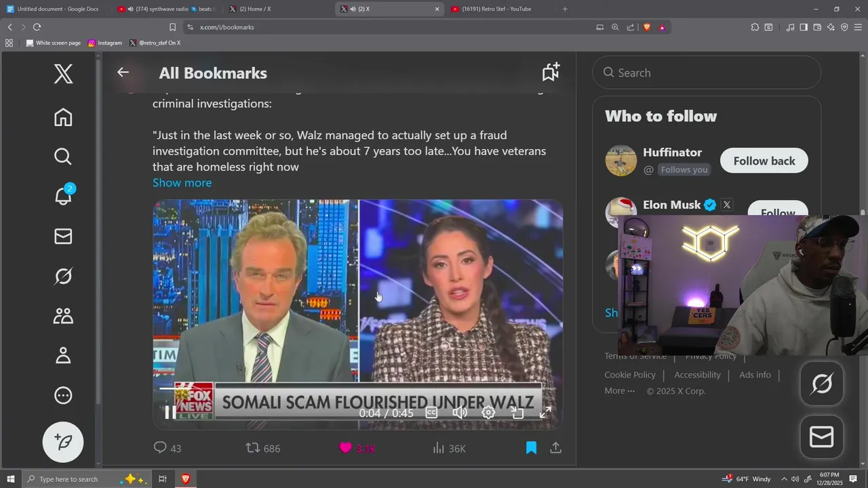Image resolution: width=868 pixels, height=488 pixels.
Task: Open Communities in left sidebar
Action: click(x=63, y=316)
